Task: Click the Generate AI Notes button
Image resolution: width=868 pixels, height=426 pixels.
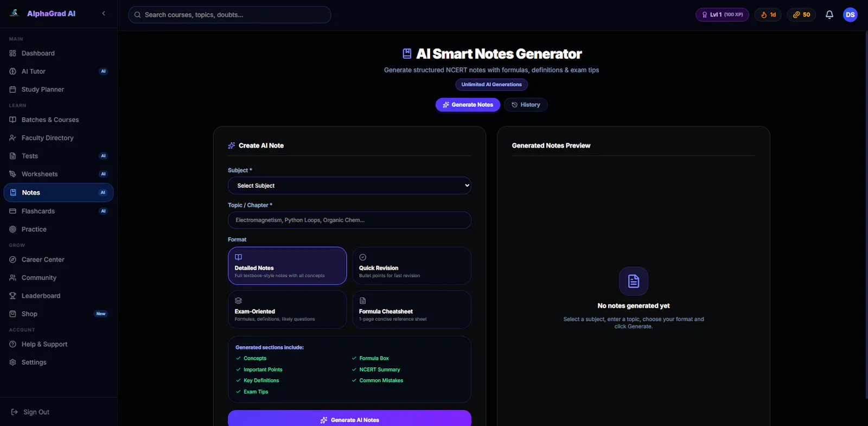Action: (349, 419)
